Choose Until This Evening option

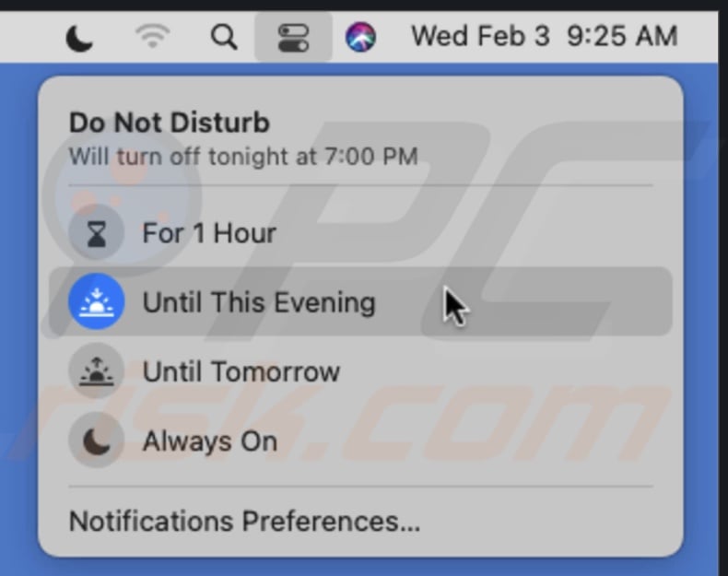(x=360, y=301)
